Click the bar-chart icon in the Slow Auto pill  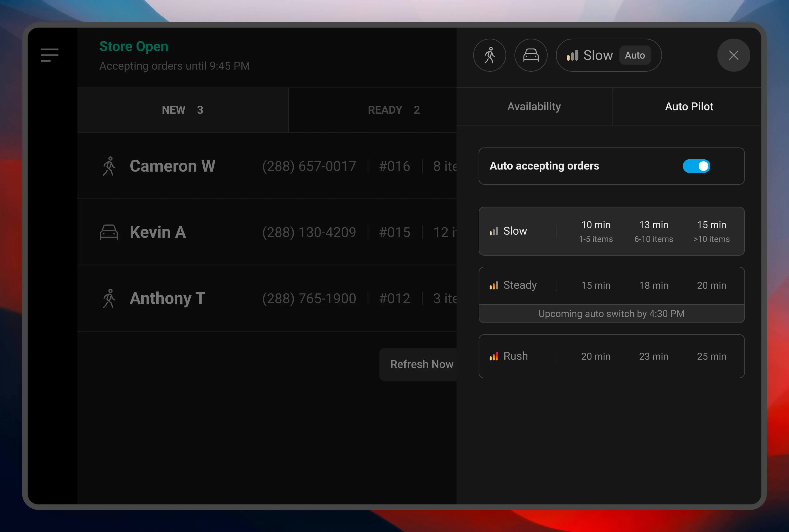pyautogui.click(x=572, y=55)
